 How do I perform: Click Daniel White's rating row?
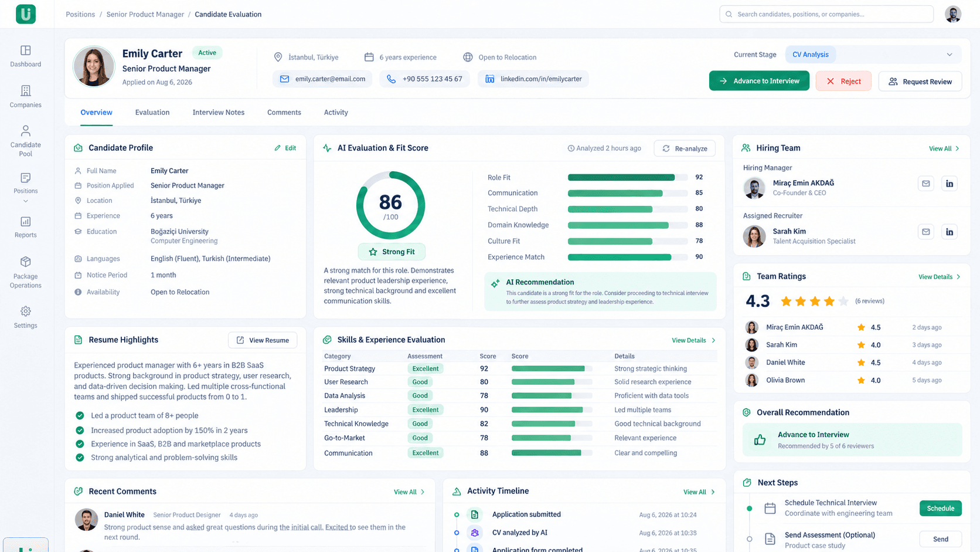pyautogui.click(x=851, y=363)
